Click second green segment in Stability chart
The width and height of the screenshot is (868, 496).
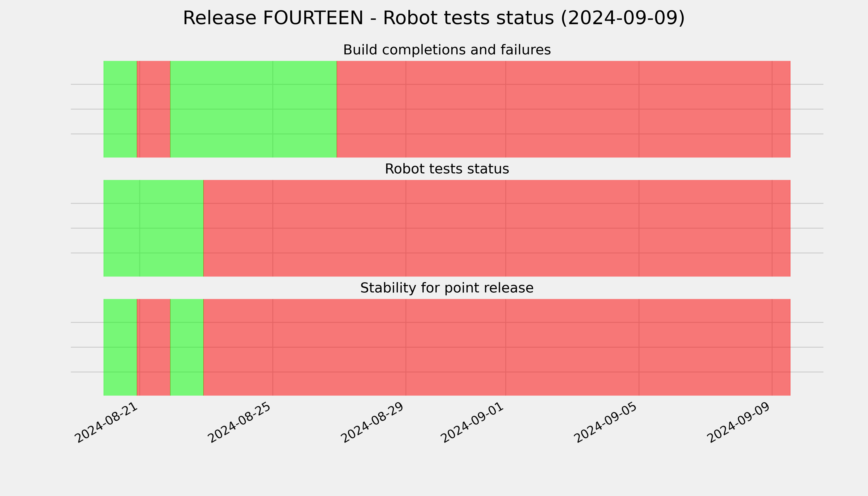click(187, 347)
